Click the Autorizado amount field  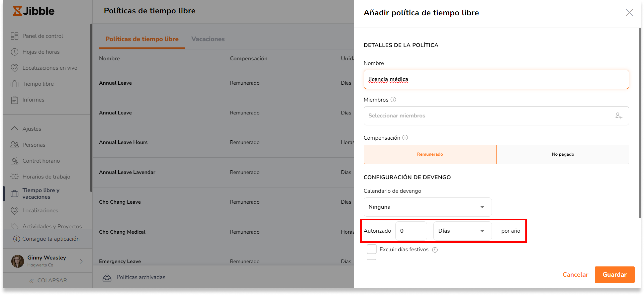click(411, 231)
